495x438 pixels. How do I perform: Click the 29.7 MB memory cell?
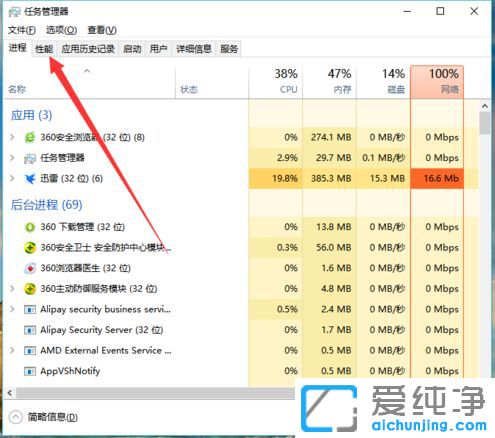[x=329, y=158]
